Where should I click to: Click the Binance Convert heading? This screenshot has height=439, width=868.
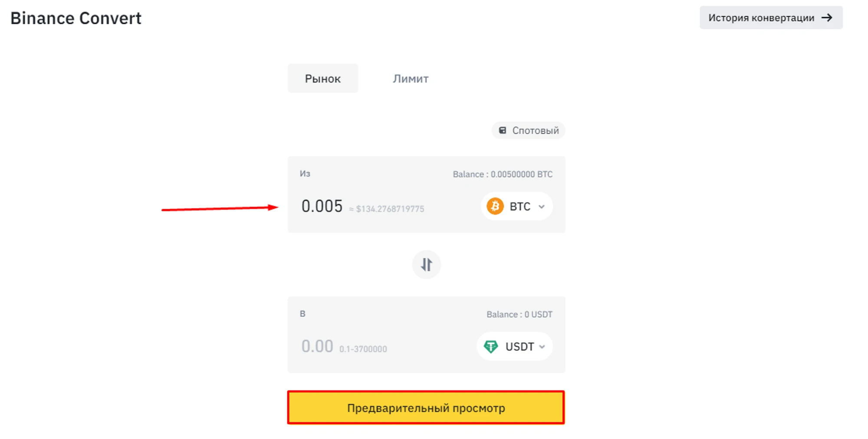76,18
